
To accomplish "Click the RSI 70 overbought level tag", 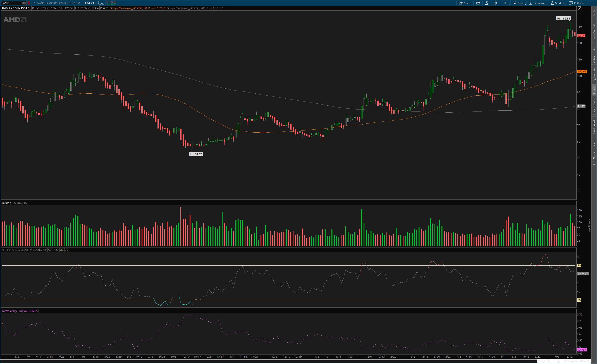I will (x=579, y=266).
